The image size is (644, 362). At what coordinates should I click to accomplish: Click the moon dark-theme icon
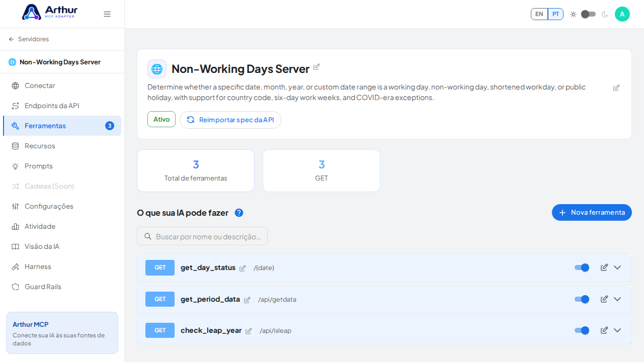tap(605, 14)
